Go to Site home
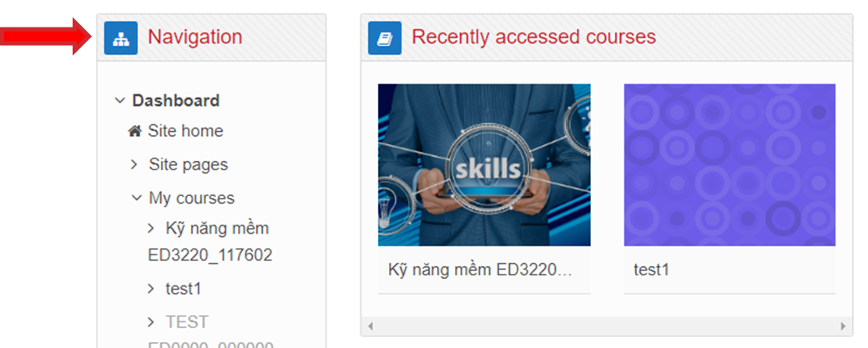The width and height of the screenshot is (868, 348). coord(185,131)
